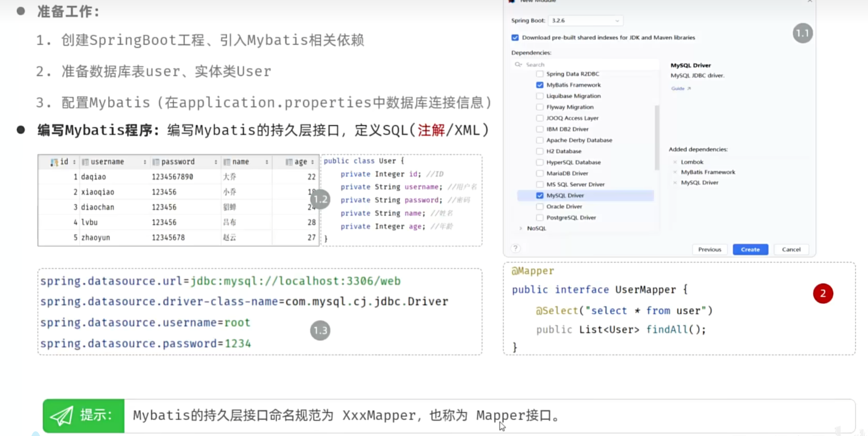Remove Lombok from added dependencies

675,162
